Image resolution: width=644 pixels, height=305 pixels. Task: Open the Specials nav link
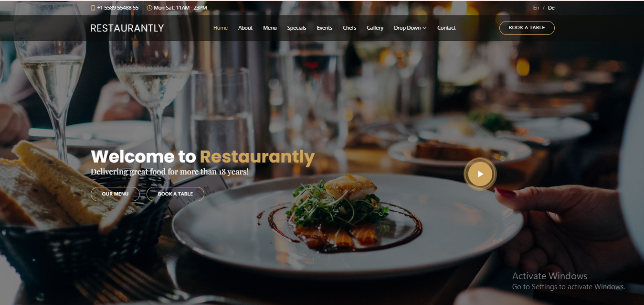coord(296,28)
